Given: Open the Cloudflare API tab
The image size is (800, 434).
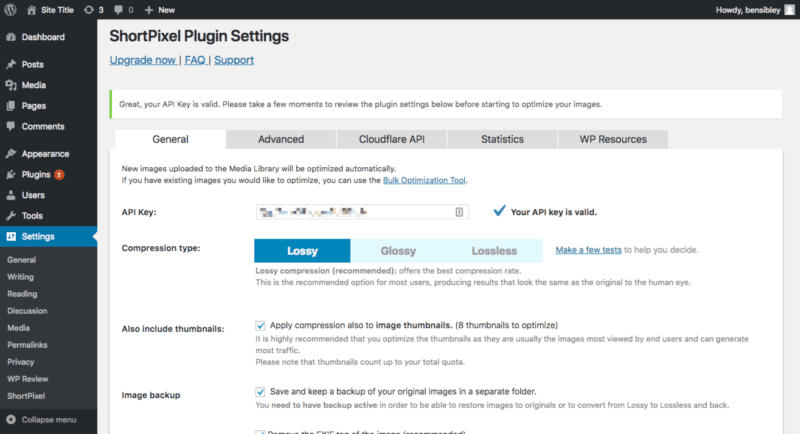Looking at the screenshot, I should (392, 139).
